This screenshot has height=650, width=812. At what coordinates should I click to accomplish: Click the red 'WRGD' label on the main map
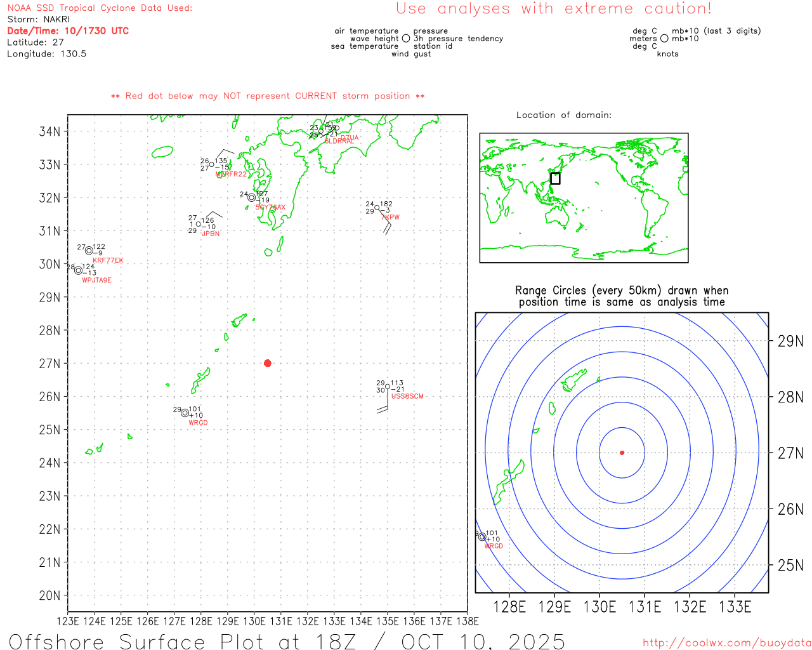coord(198,422)
